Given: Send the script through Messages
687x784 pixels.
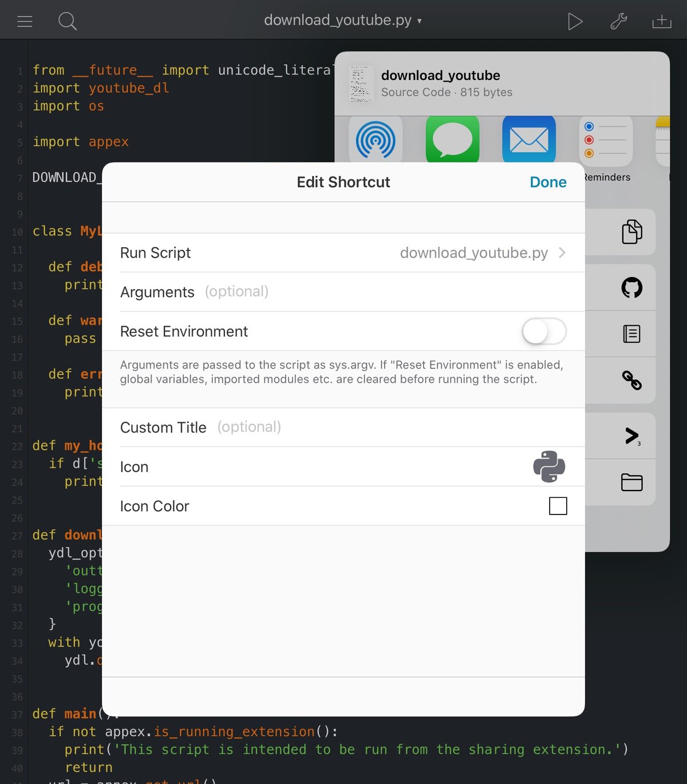Looking at the screenshot, I should 452,139.
